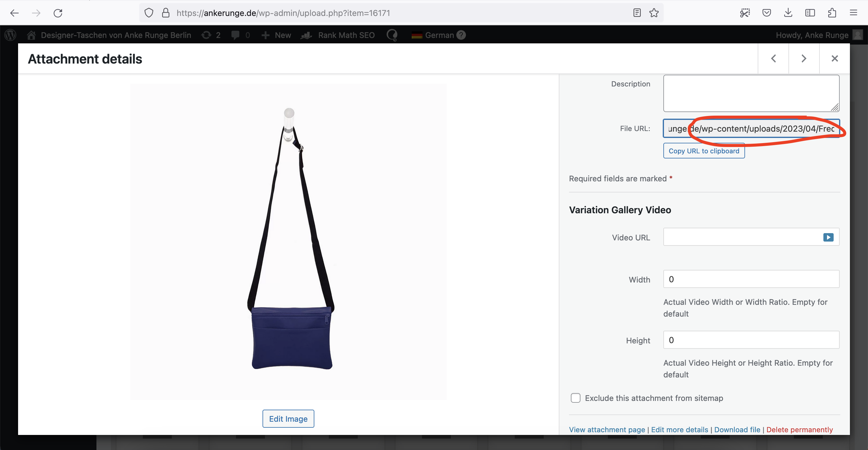Image resolution: width=868 pixels, height=450 pixels.
Task: Click the WordPress logo in admin bar
Action: click(x=11, y=35)
